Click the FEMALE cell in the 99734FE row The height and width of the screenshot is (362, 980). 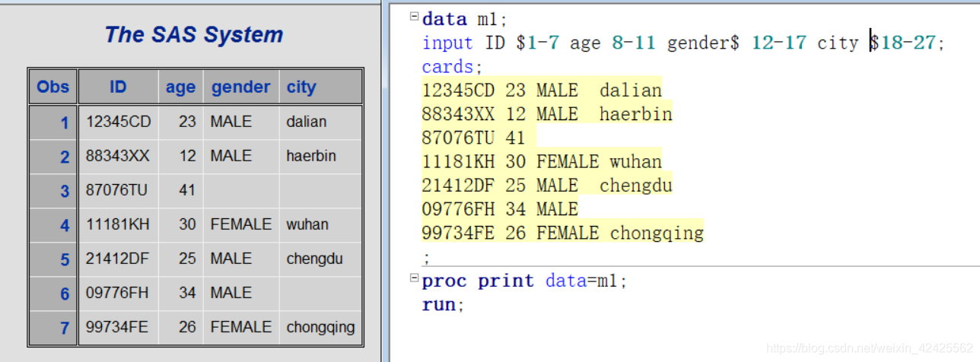240,327
